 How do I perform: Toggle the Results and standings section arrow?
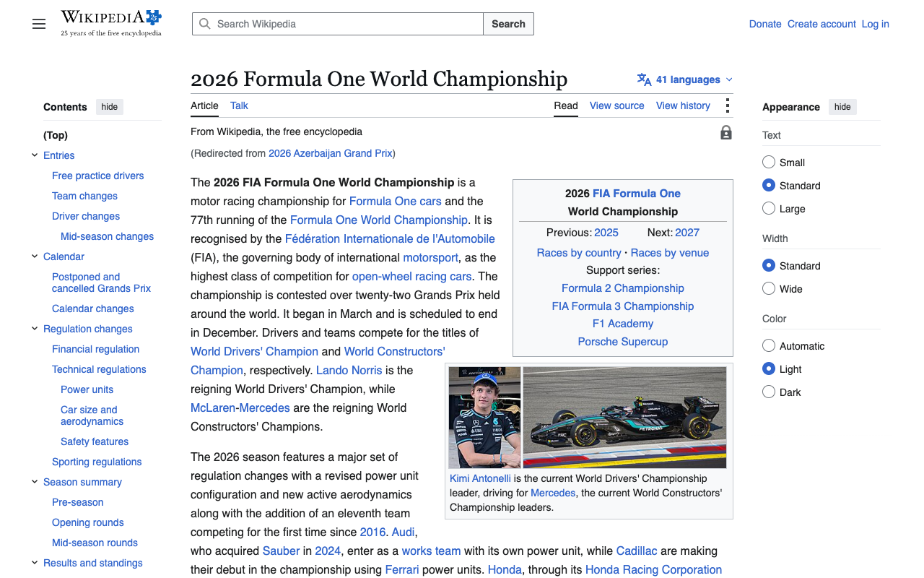[x=35, y=563]
